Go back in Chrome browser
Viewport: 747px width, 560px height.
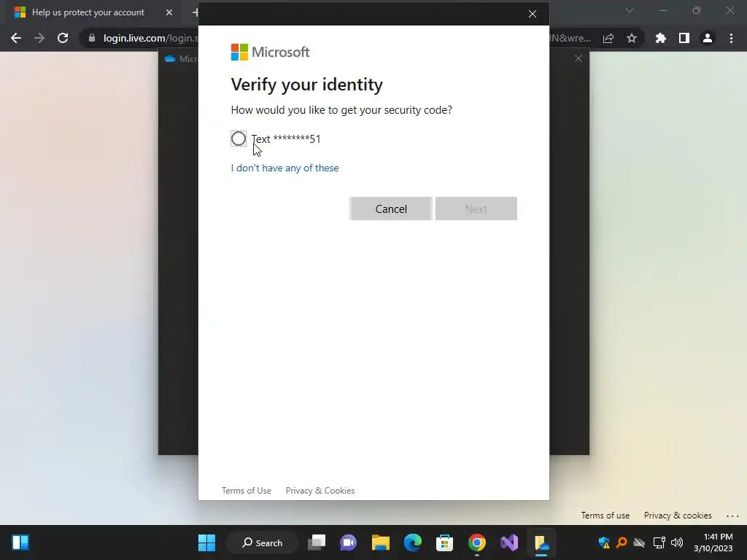tap(16, 38)
